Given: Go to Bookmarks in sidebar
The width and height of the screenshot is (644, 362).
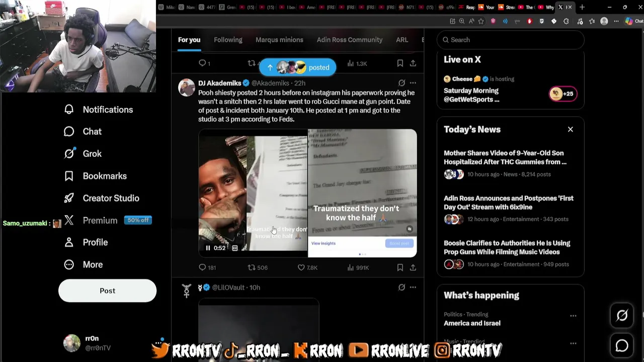Looking at the screenshot, I should tap(95, 176).
